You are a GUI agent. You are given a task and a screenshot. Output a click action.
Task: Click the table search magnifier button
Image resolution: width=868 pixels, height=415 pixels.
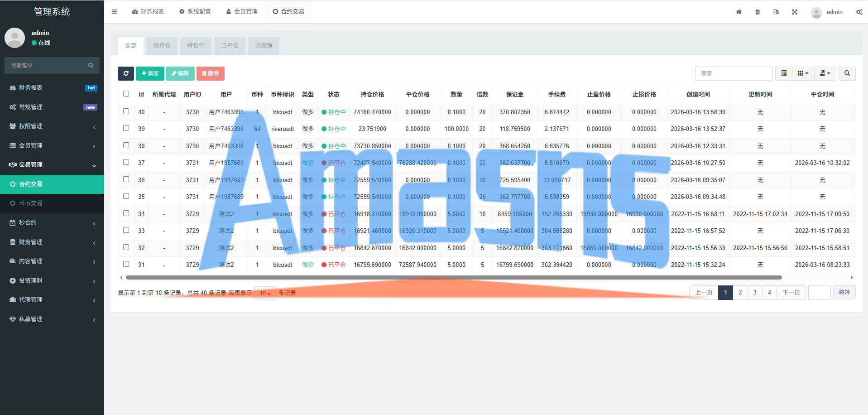coord(847,73)
